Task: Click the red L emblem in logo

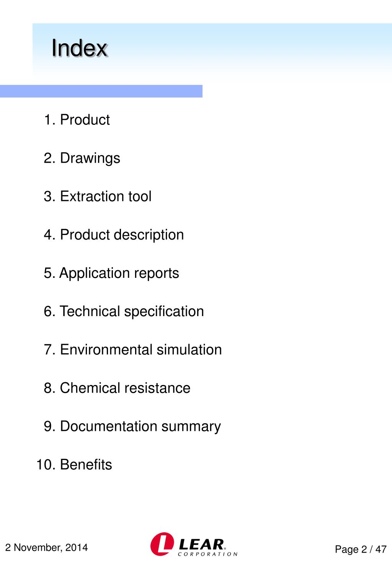Action: pos(162,544)
